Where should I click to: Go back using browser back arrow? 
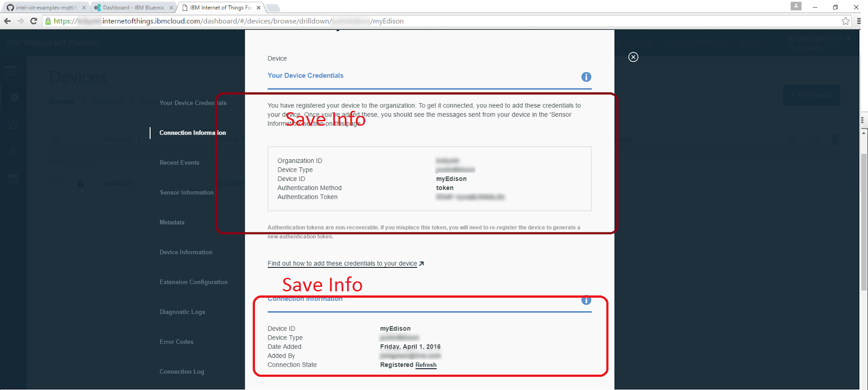pyautogui.click(x=8, y=21)
